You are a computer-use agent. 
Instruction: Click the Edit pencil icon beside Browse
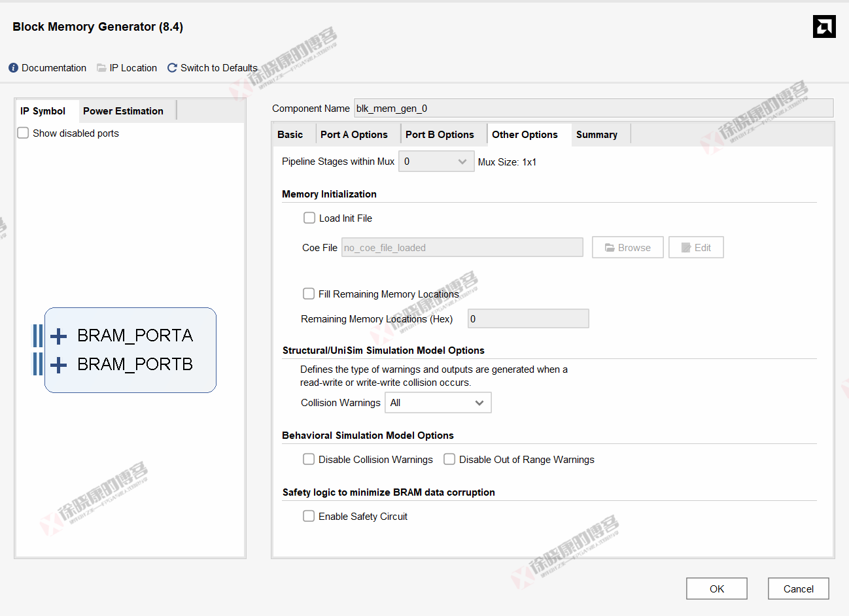click(687, 247)
